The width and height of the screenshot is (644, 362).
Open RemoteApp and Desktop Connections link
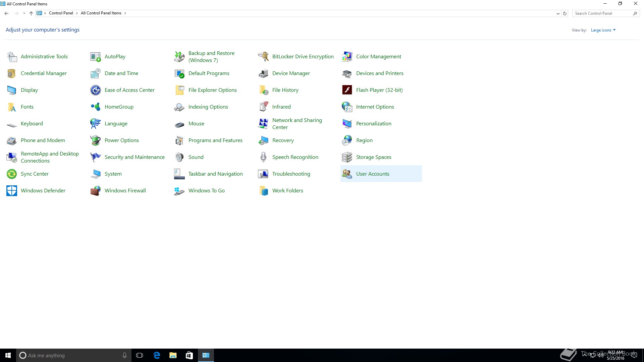tap(50, 157)
